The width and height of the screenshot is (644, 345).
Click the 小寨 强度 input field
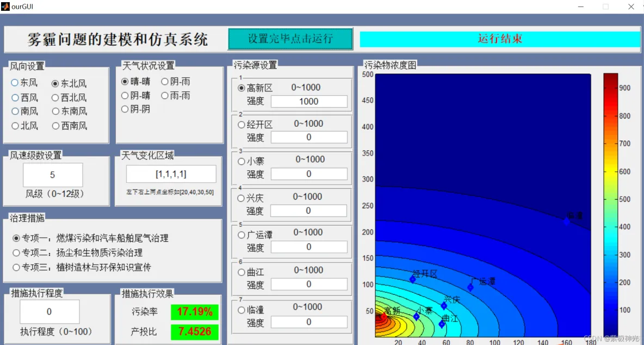(x=309, y=174)
